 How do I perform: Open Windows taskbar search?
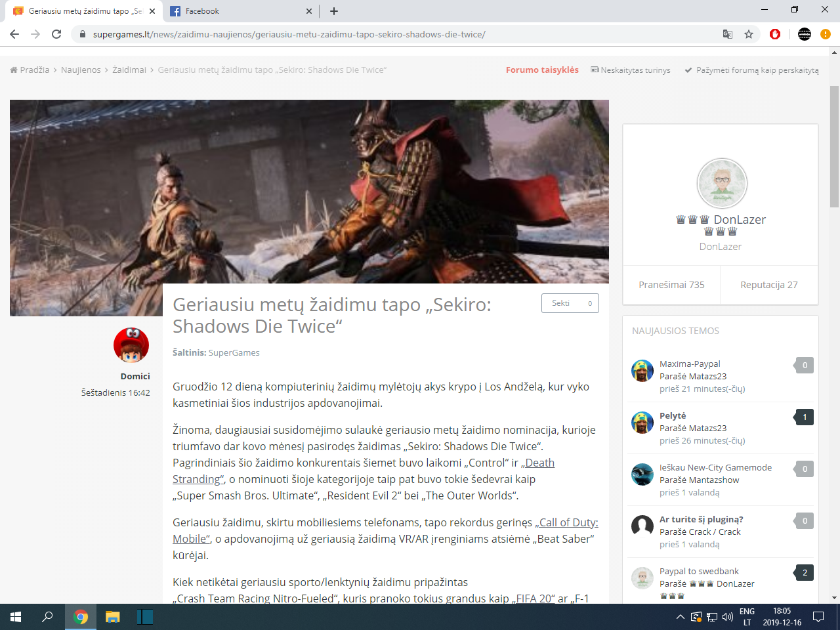[x=47, y=617]
